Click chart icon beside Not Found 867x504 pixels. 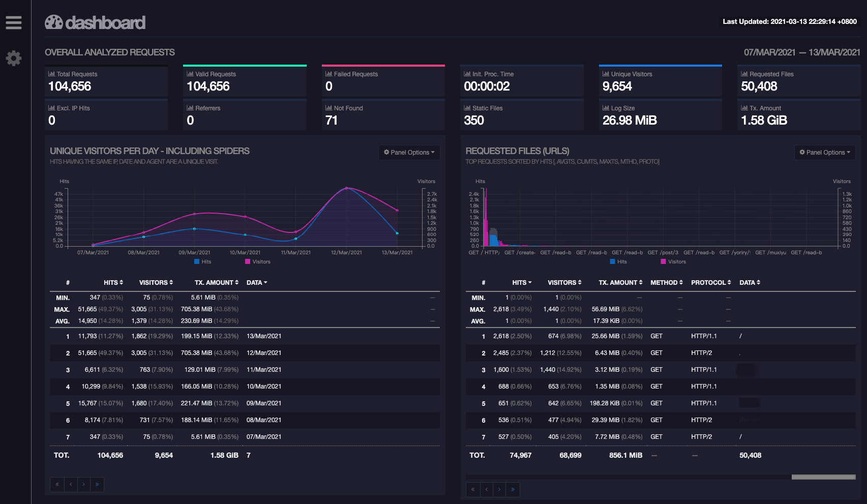[x=328, y=108]
